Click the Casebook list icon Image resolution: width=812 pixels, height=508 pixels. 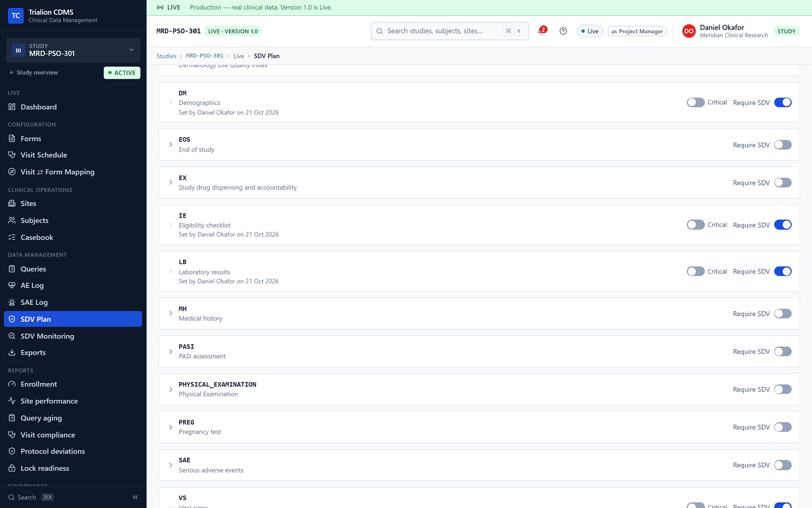coord(12,237)
